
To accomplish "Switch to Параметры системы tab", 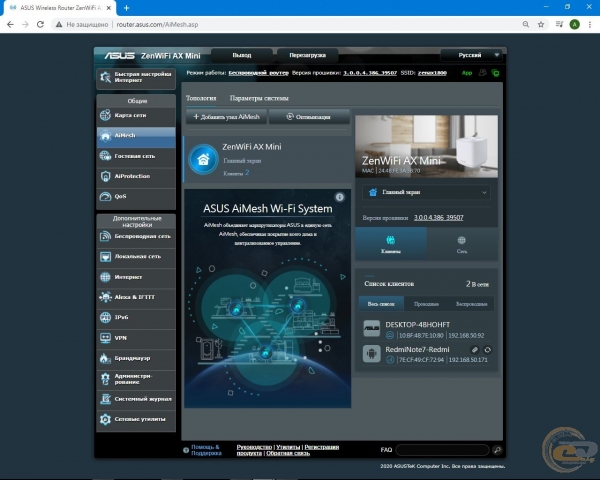I will pyautogui.click(x=259, y=98).
